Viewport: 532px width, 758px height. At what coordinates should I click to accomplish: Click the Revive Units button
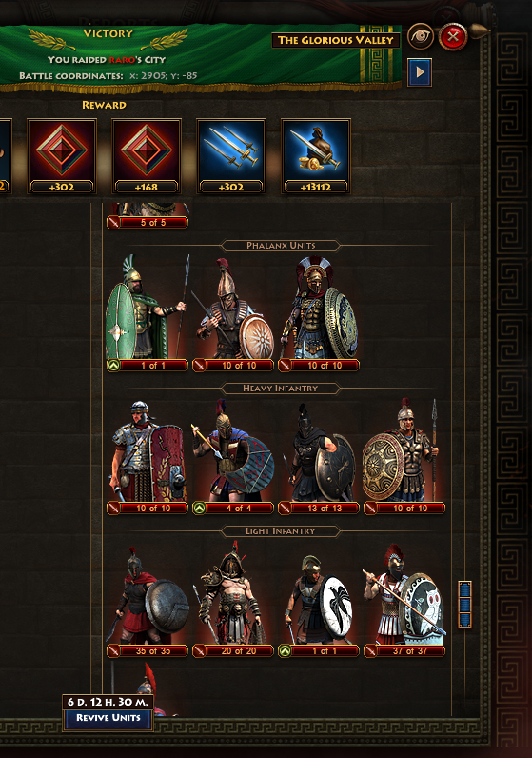coord(108,718)
